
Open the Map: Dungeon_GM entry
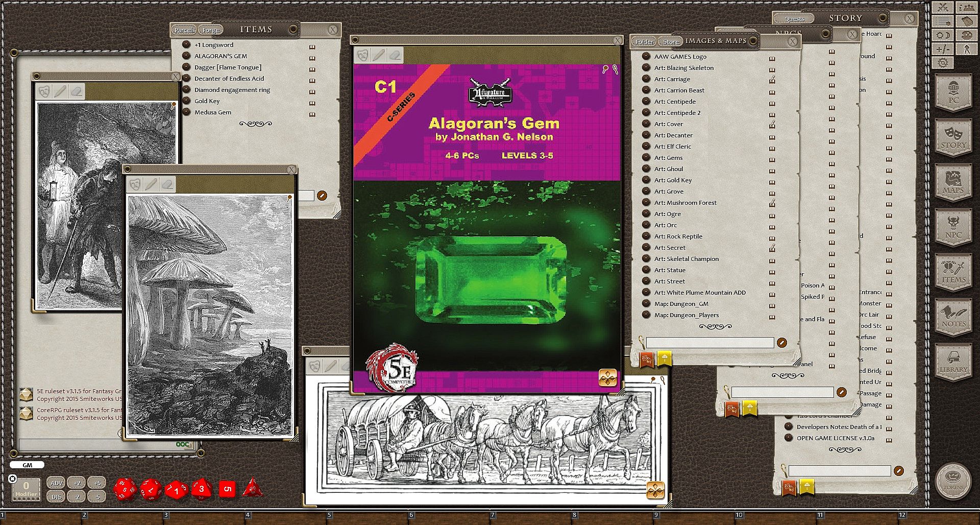681,304
